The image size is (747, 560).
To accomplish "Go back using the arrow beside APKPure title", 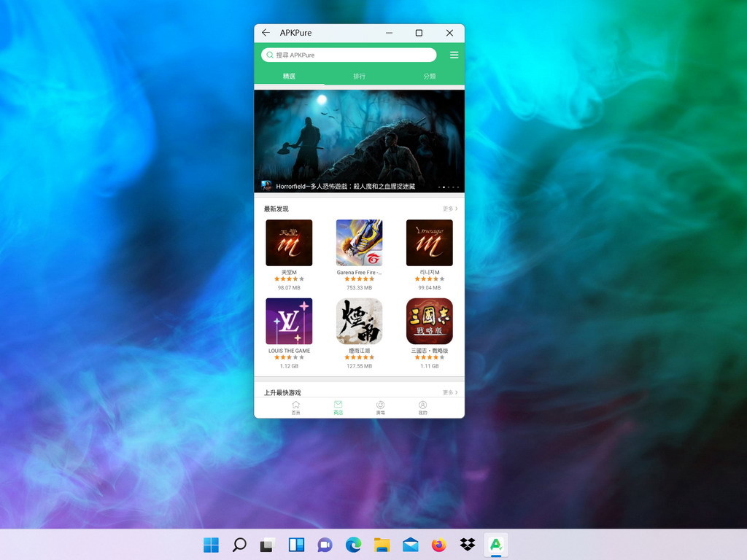I will 266,32.
